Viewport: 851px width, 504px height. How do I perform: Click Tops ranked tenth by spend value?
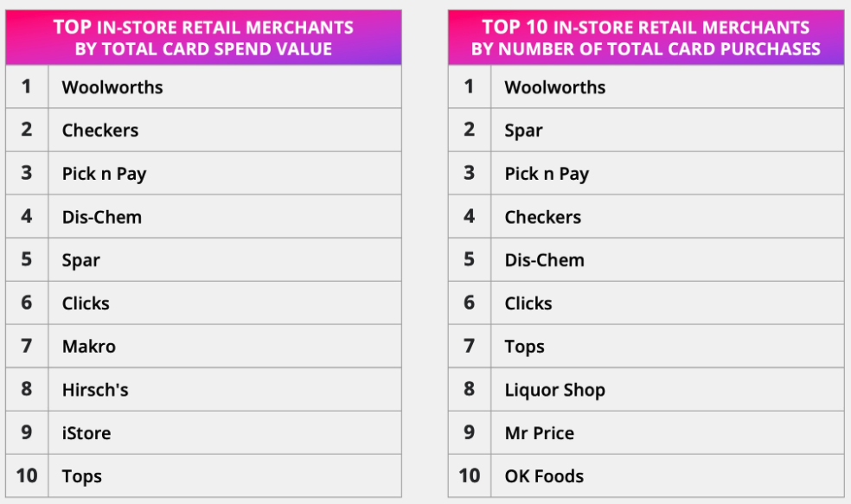click(82, 476)
